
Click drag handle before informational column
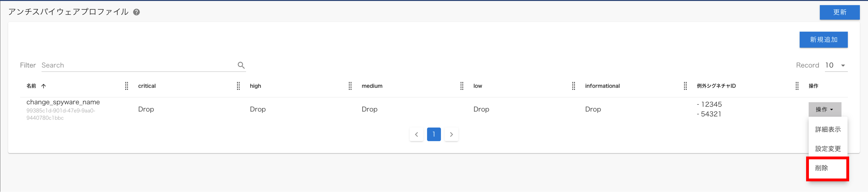(x=573, y=86)
